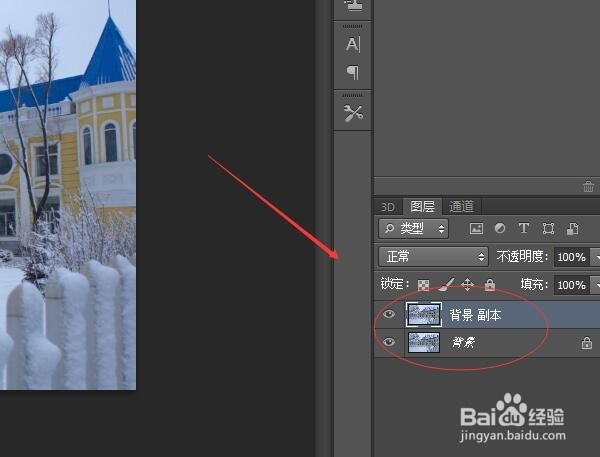Switch to the 图层 tab
600x457 pixels.
(422, 207)
